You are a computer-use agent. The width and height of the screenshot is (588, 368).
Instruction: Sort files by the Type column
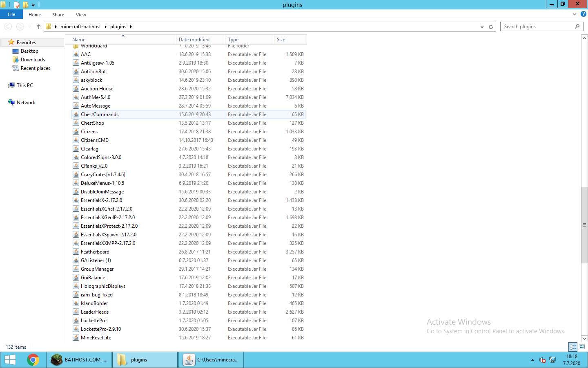click(x=250, y=40)
